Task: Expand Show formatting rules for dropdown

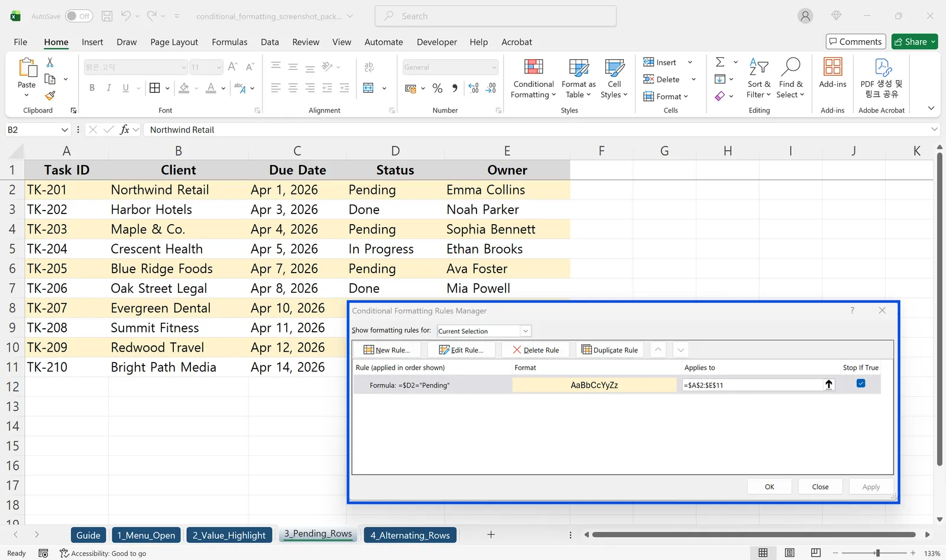Action: (x=525, y=331)
